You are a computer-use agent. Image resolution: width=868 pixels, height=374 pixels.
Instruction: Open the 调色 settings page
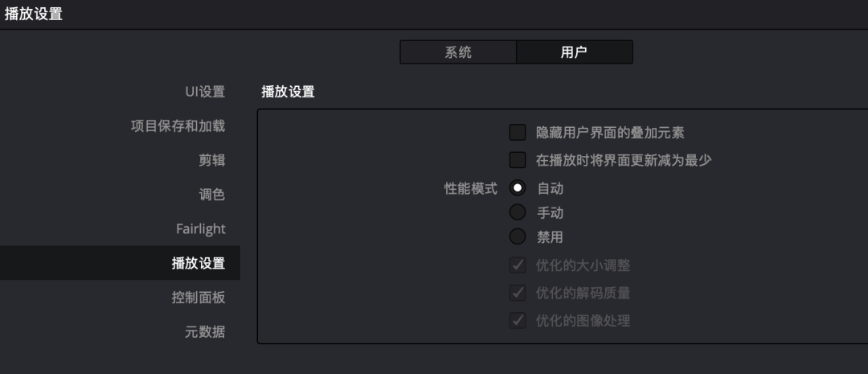coord(211,195)
